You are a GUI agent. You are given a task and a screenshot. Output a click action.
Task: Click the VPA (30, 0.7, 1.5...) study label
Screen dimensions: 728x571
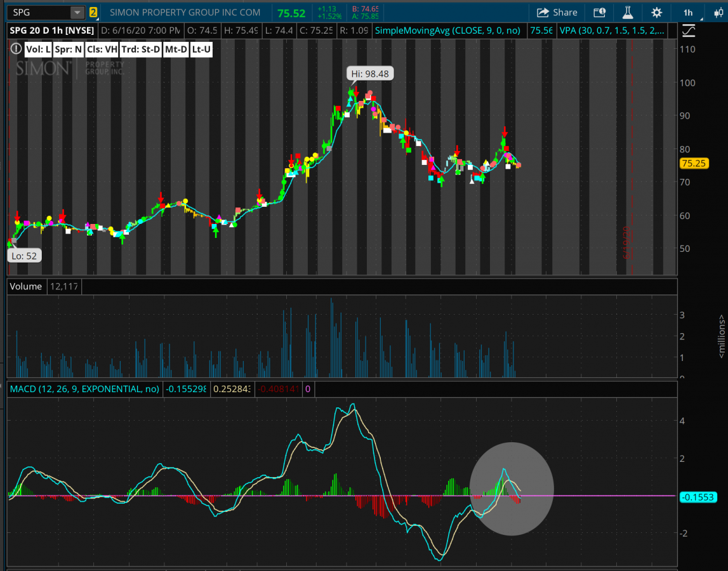click(611, 30)
